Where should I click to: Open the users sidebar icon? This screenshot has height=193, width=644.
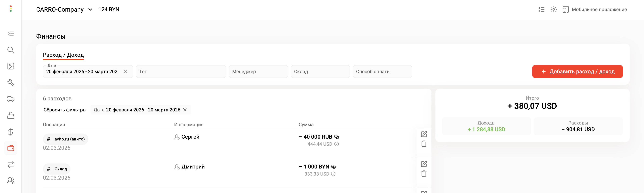coord(11,181)
